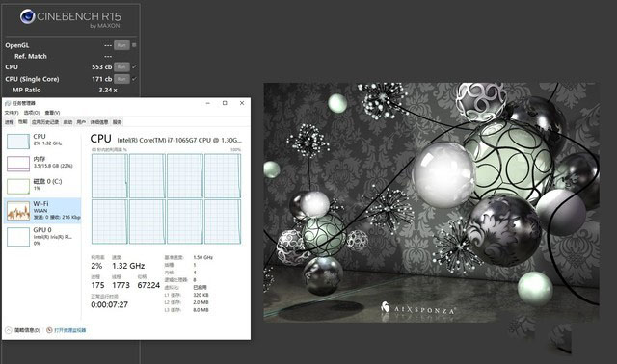
Task: Click the '8.0 MB' L3 cache value
Action: (201, 310)
